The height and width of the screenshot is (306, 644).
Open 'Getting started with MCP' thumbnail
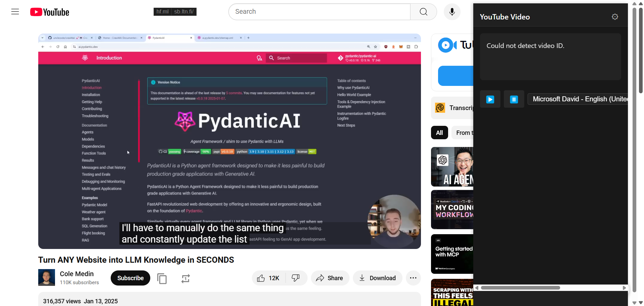pos(452,254)
